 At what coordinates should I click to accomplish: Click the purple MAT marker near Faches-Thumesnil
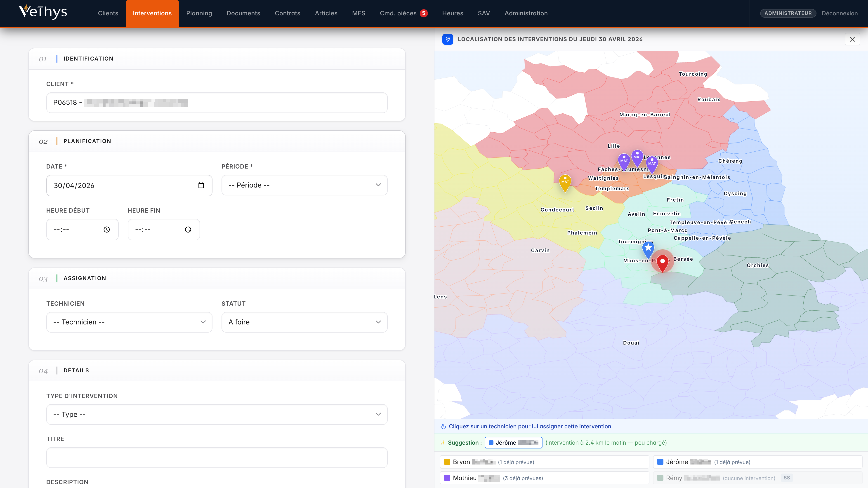[x=624, y=162]
